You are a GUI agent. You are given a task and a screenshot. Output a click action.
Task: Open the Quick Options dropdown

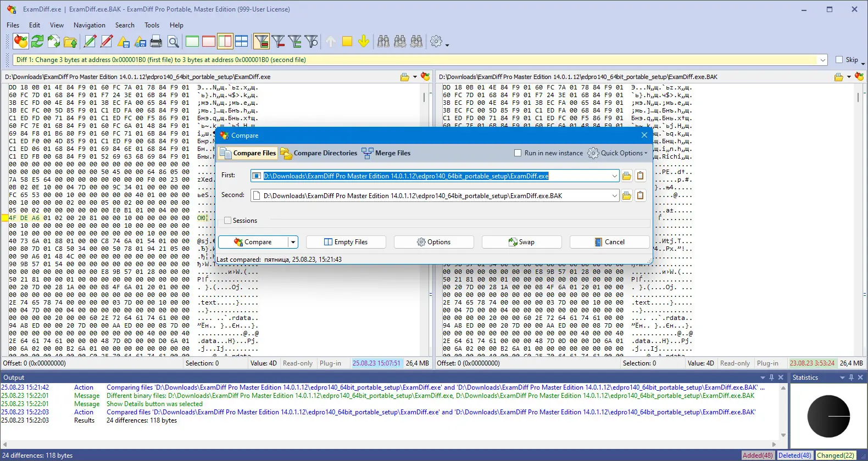[617, 153]
